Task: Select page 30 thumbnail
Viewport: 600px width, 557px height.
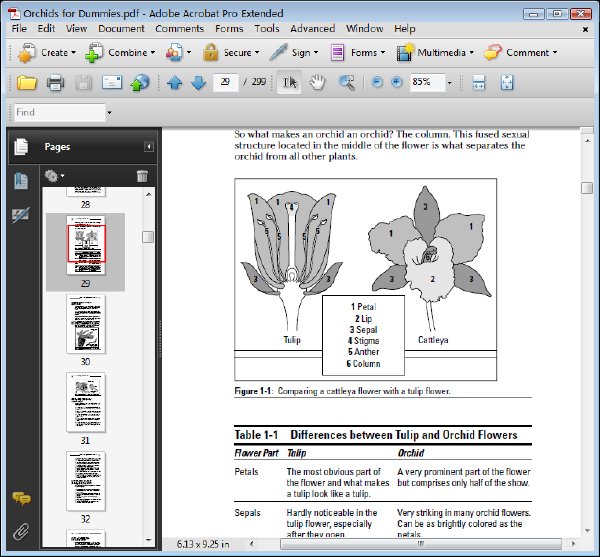Action: coord(85,324)
